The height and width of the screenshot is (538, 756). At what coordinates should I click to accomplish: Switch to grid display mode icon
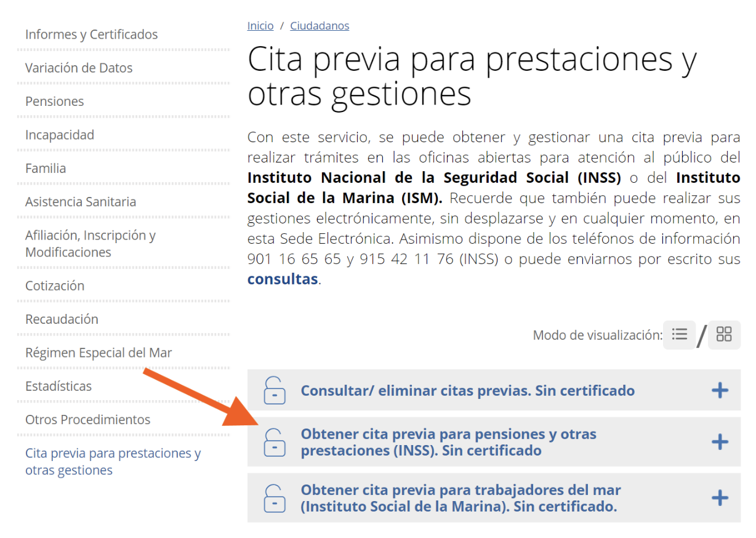click(x=724, y=334)
